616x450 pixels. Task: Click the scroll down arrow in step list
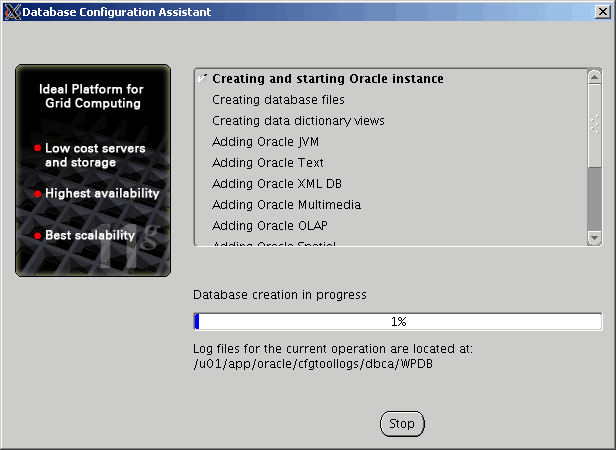[594, 237]
